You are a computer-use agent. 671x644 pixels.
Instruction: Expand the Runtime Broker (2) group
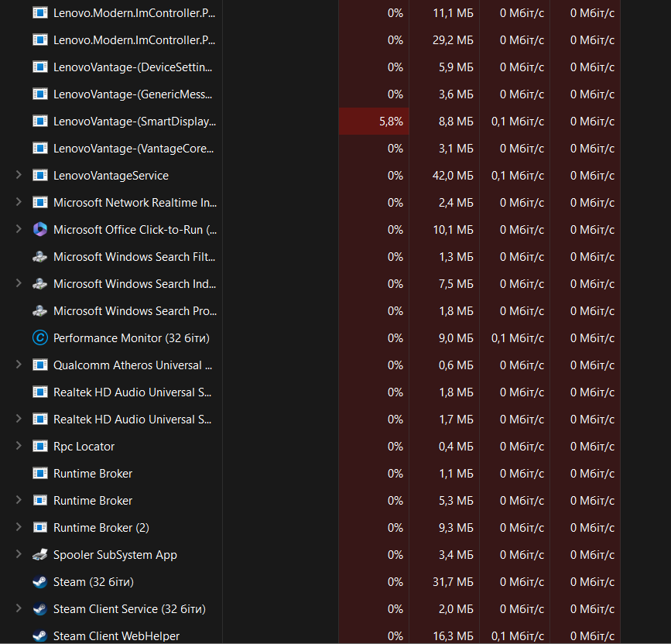click(x=19, y=527)
